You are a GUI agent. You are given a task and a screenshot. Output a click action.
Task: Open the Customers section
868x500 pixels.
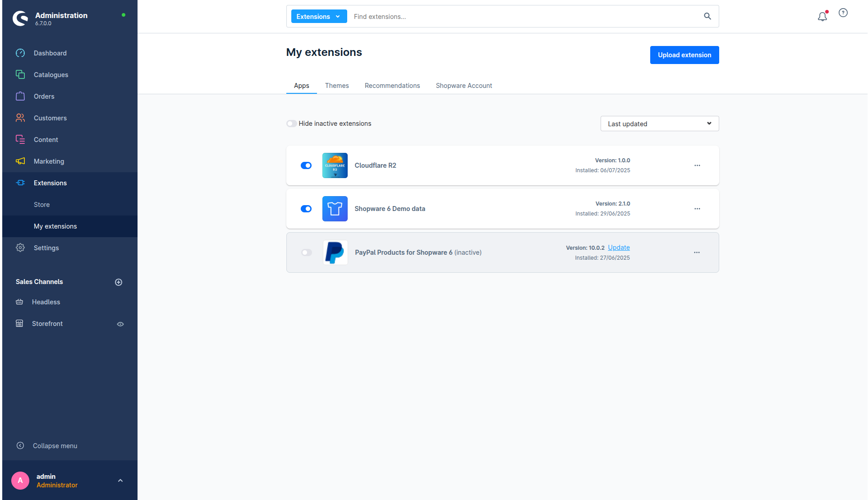tap(50, 118)
